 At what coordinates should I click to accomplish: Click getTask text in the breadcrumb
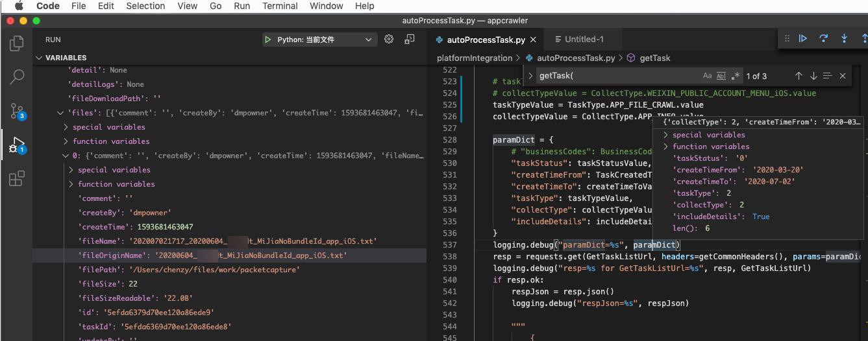coord(655,58)
